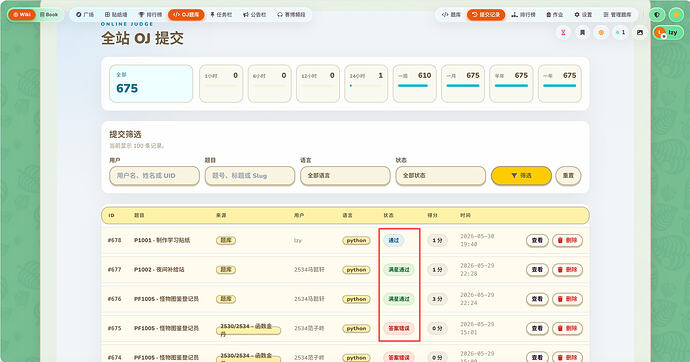Click the green dot counter showing 1

(620, 33)
